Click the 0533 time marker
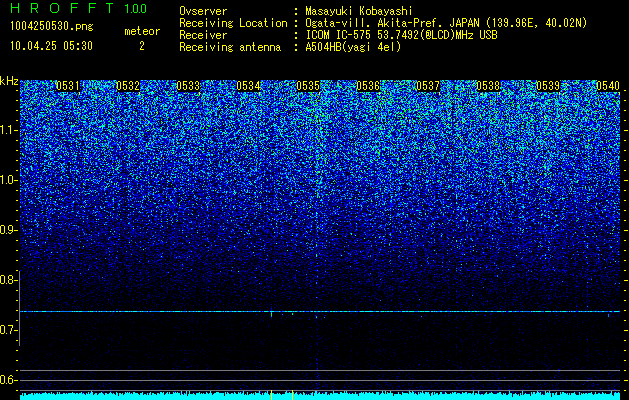Viewport: 629px width, 400px height. point(188,86)
